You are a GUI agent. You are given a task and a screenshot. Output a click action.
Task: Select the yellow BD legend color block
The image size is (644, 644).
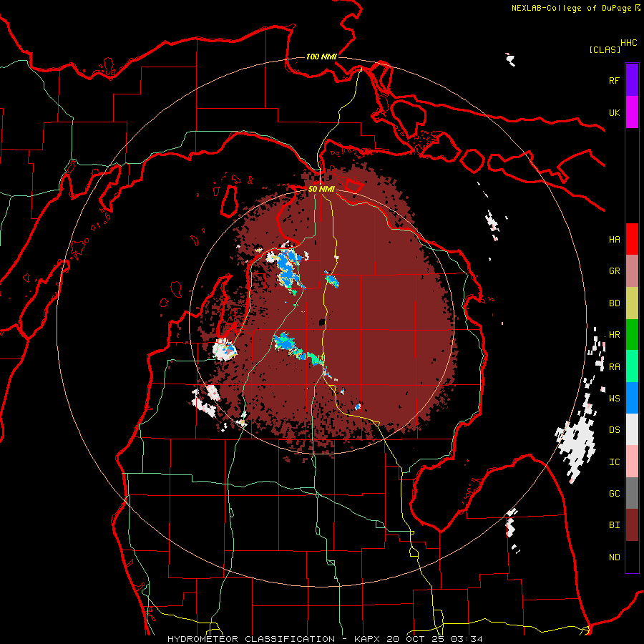pos(632,303)
